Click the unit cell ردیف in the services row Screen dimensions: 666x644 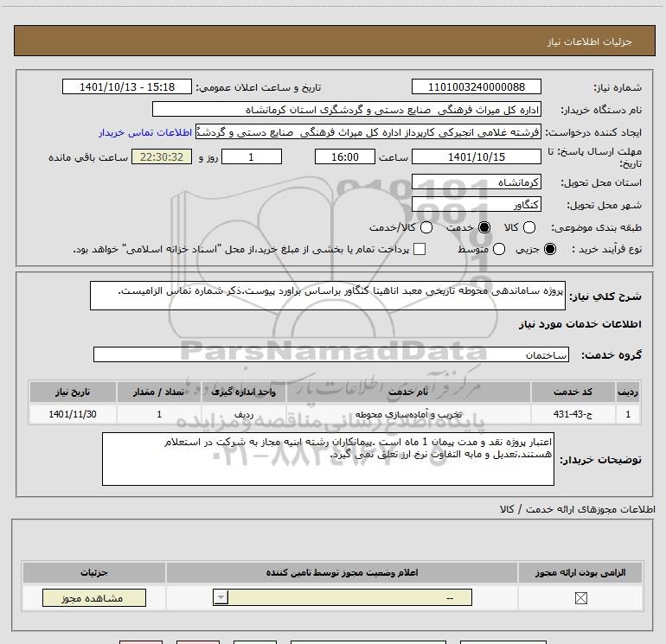coord(244,414)
